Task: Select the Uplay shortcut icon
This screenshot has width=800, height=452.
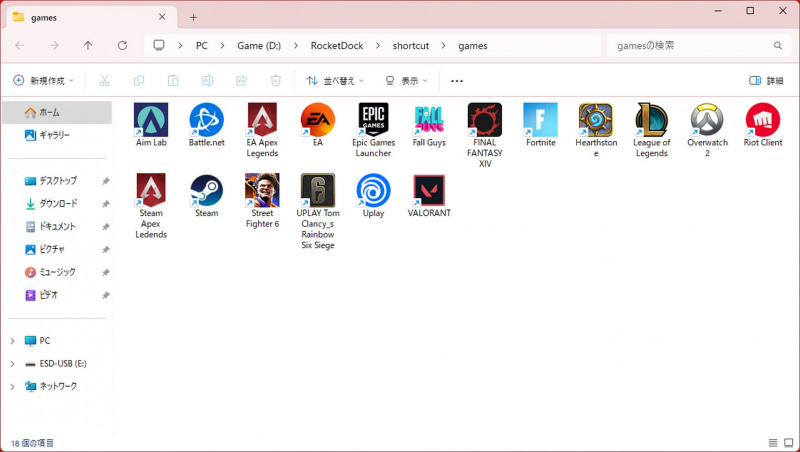Action: click(x=373, y=190)
